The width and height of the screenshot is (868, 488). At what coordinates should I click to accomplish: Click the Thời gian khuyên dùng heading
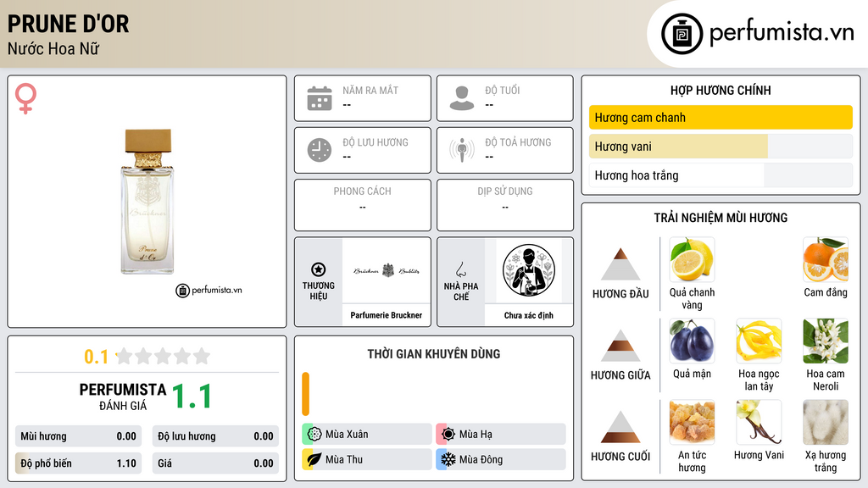tap(434, 353)
